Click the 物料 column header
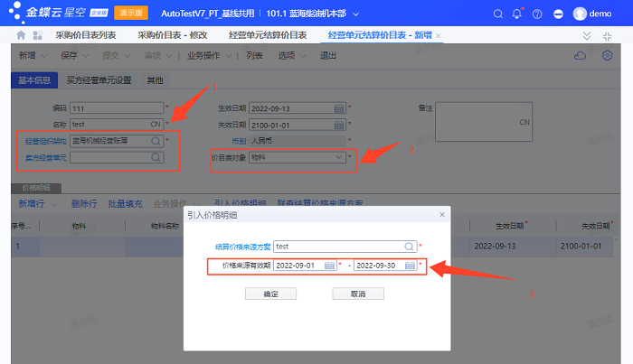 click(x=80, y=226)
